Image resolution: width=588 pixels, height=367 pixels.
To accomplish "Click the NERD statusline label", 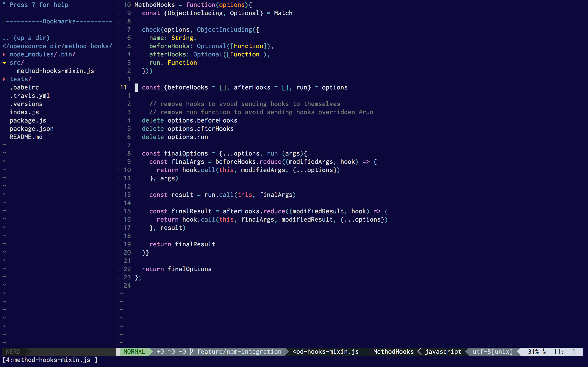I will (x=13, y=351).
